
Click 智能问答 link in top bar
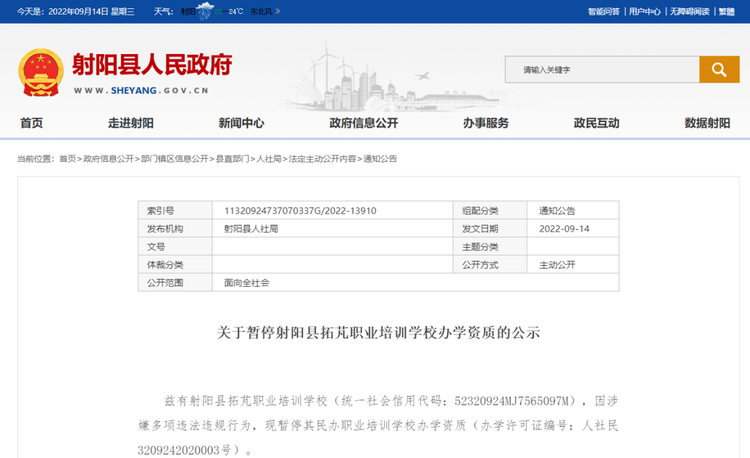[x=604, y=11]
